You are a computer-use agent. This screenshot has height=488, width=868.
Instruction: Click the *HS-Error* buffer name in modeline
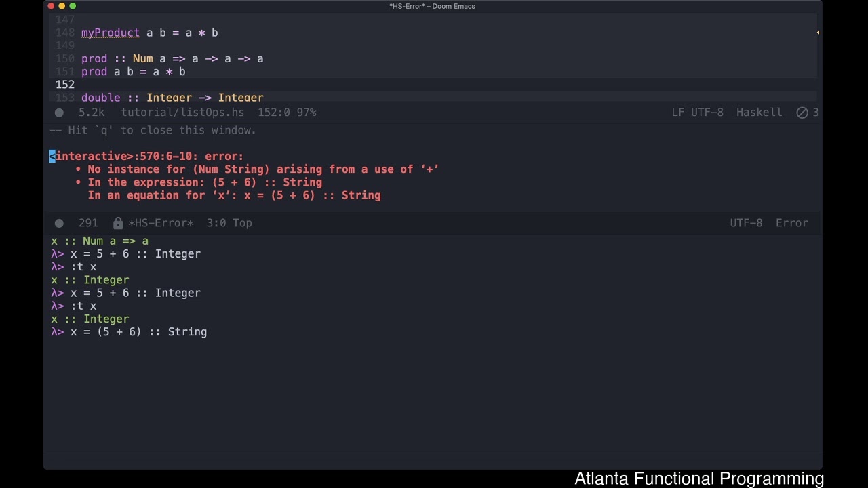coord(161,223)
